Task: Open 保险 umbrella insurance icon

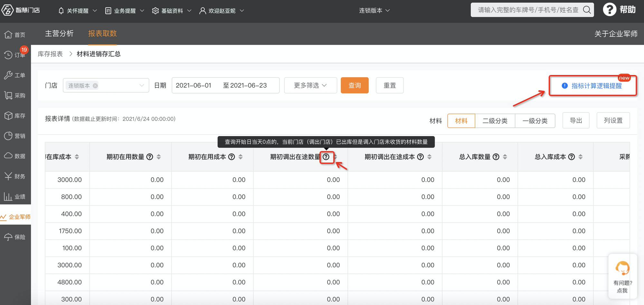Action: tap(8, 237)
